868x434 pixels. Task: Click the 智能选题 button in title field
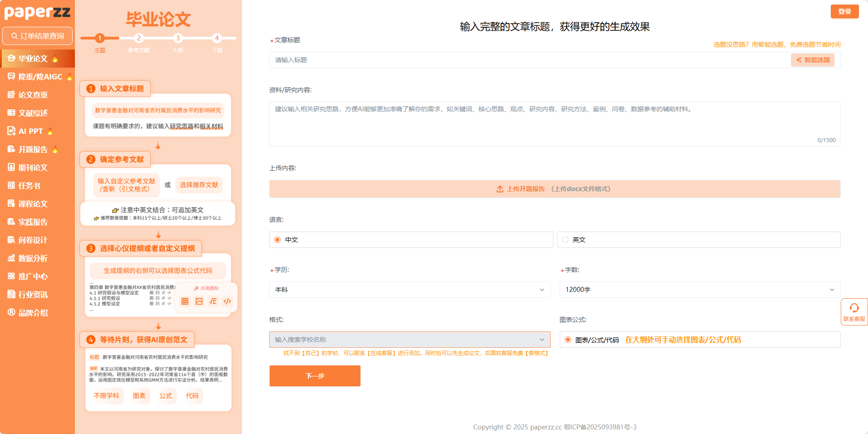point(813,60)
